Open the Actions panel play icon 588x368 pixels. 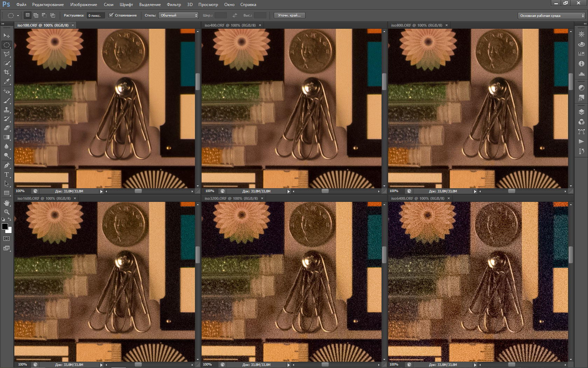(x=581, y=141)
